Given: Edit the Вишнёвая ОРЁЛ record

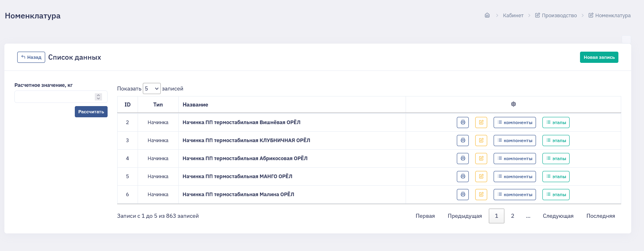Looking at the screenshot, I should point(481,122).
